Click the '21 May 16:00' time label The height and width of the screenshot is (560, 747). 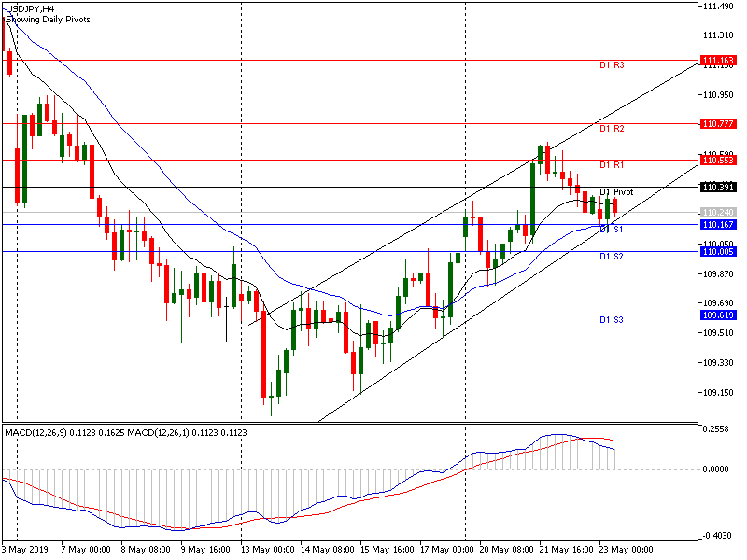pyautogui.click(x=567, y=550)
